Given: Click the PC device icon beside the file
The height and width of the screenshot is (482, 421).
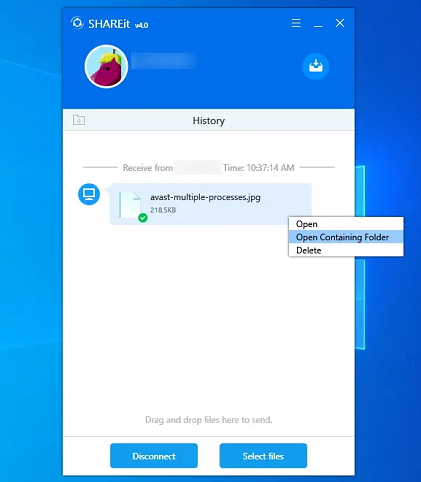Looking at the screenshot, I should coord(89,194).
